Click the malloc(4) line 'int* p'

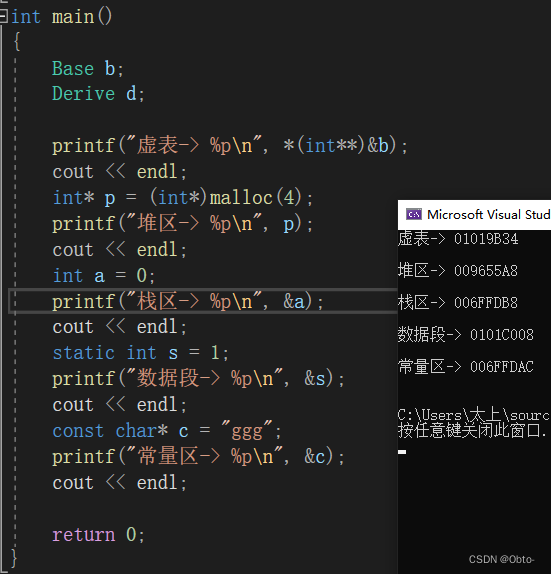[x=183, y=198]
